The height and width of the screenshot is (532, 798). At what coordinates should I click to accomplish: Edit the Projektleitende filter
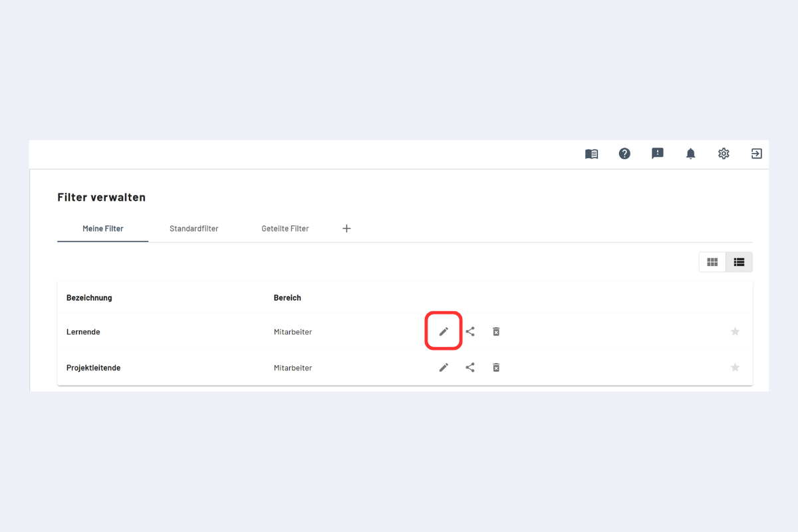coord(444,367)
